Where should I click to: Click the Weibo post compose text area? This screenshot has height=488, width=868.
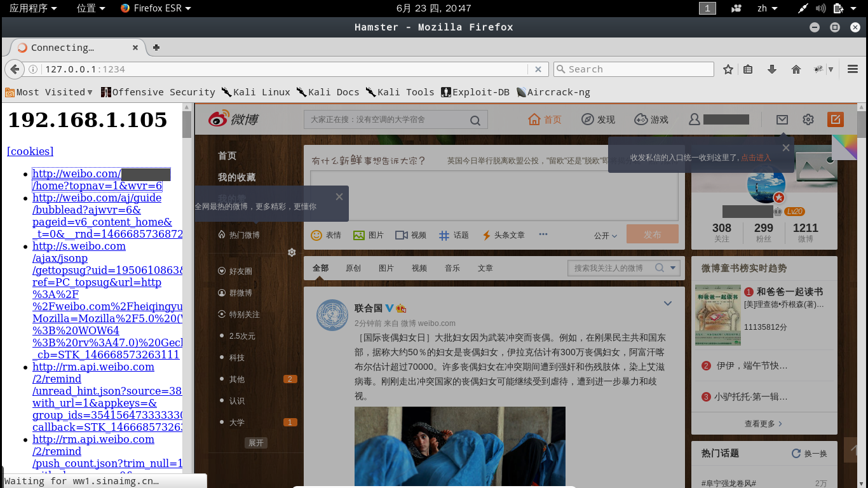coord(494,194)
